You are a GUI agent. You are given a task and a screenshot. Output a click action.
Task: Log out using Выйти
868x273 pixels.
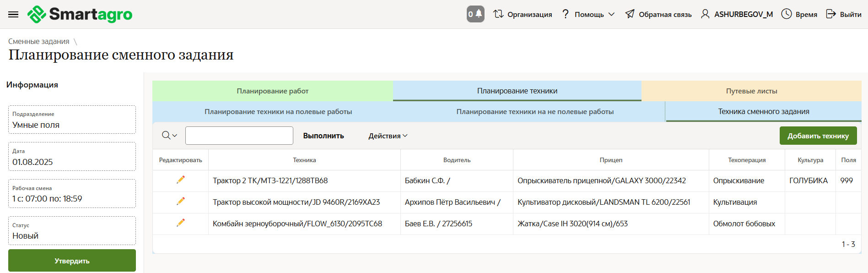843,14
